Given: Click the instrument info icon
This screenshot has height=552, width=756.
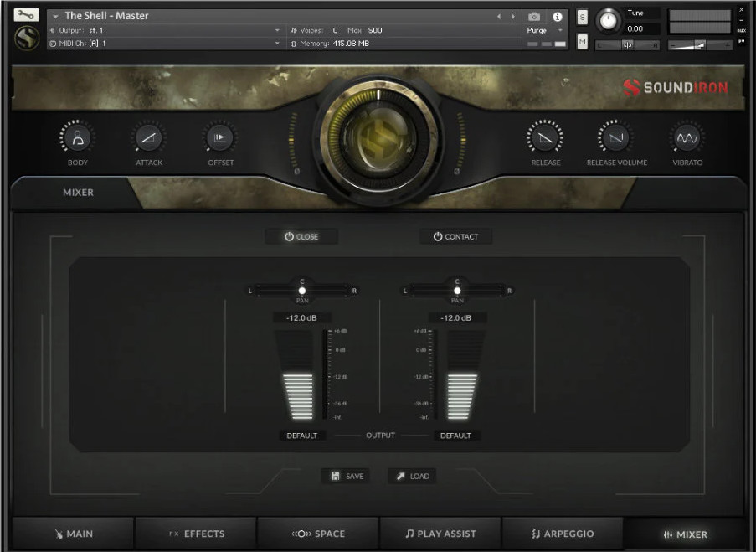Looking at the screenshot, I should click(557, 16).
